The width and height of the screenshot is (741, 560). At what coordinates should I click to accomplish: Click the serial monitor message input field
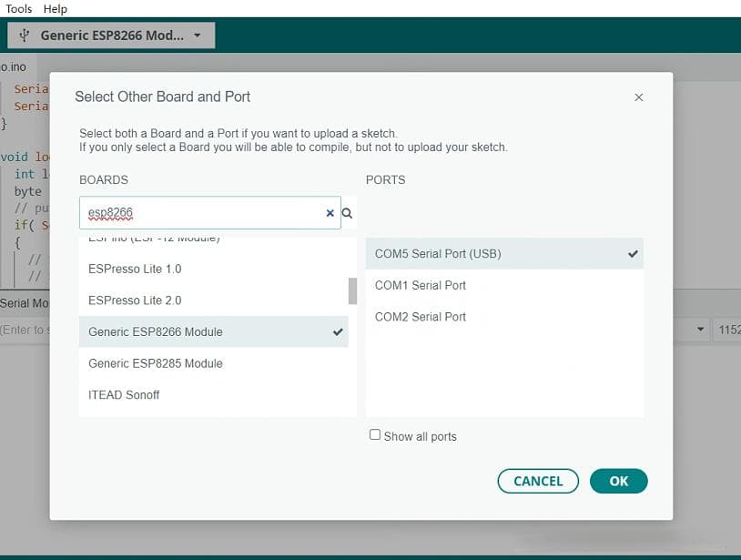pyautogui.click(x=25, y=330)
